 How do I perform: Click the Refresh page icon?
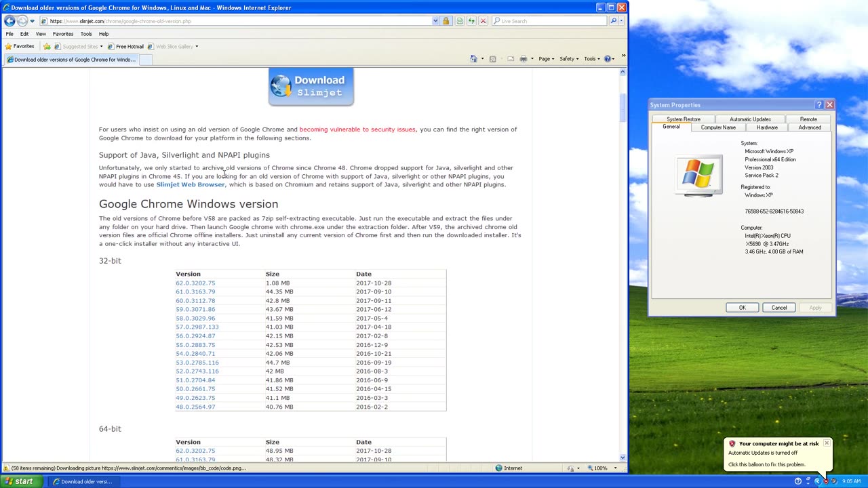click(471, 21)
